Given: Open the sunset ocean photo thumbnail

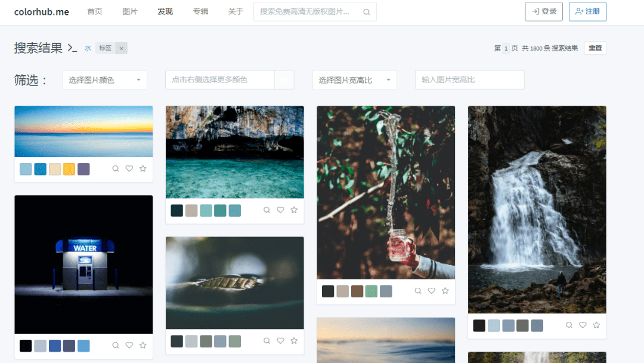Looking at the screenshot, I should click(83, 131).
